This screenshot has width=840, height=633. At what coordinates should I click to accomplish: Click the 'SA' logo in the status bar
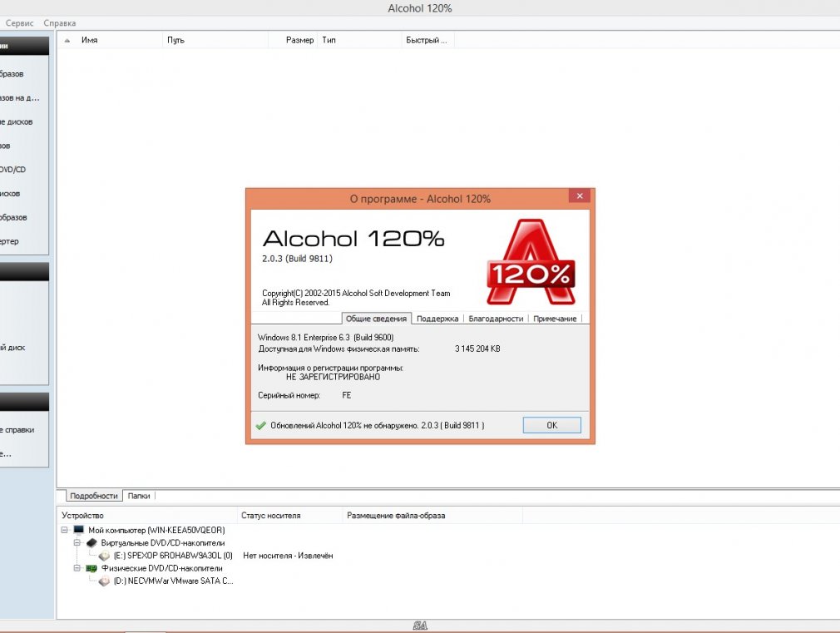tap(420, 626)
